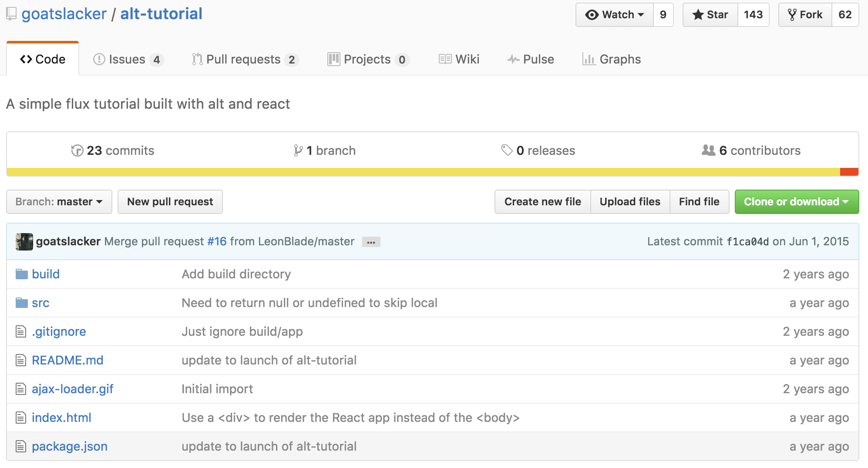The width and height of the screenshot is (868, 468).
Task: Open the goatslacker owner link in the title
Action: click(x=64, y=14)
